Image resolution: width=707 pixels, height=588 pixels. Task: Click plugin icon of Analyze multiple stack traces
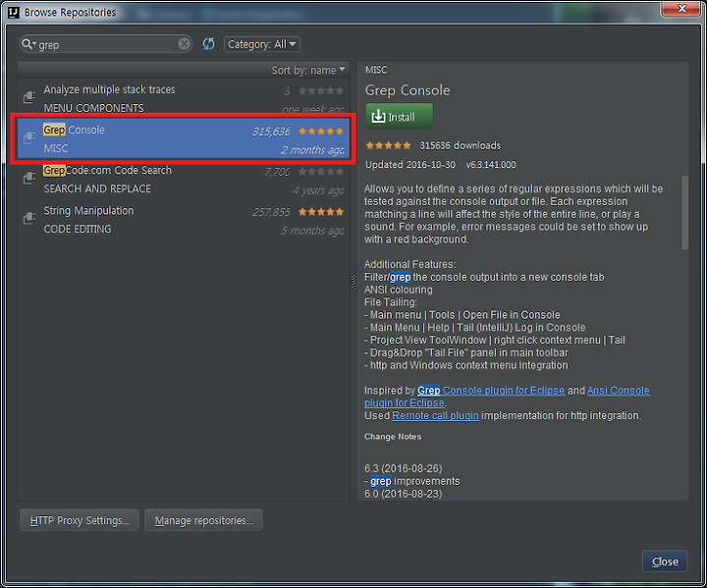[x=29, y=97]
